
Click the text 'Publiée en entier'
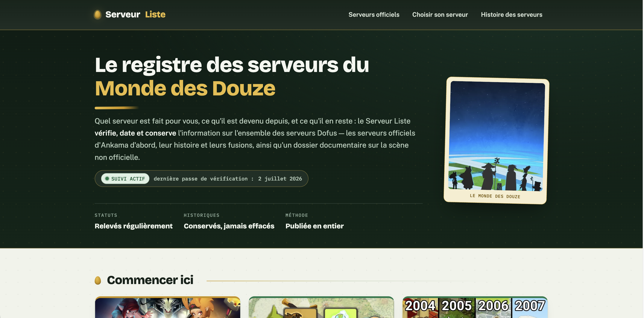coord(314,226)
